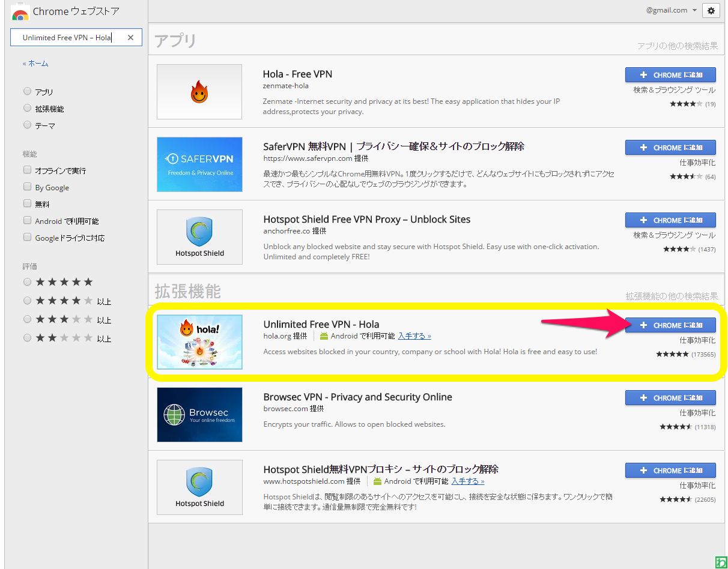
Task: Tick the 無料 checkbox
Action: pyautogui.click(x=27, y=203)
